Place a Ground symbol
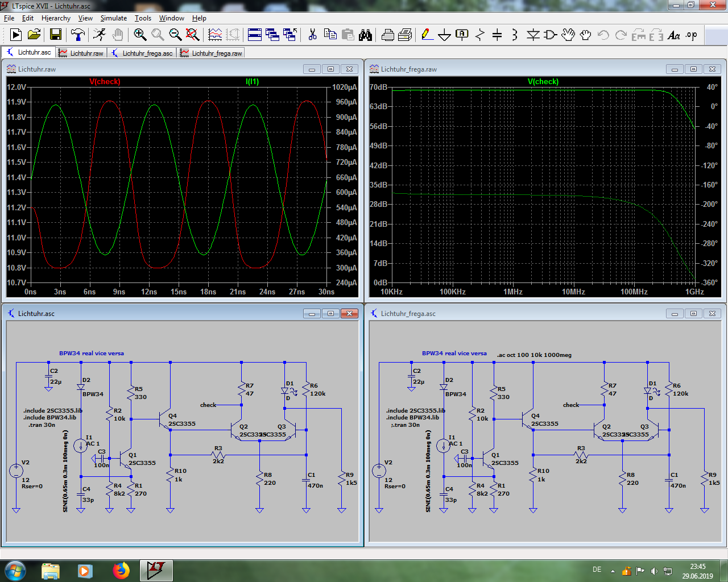 click(445, 35)
